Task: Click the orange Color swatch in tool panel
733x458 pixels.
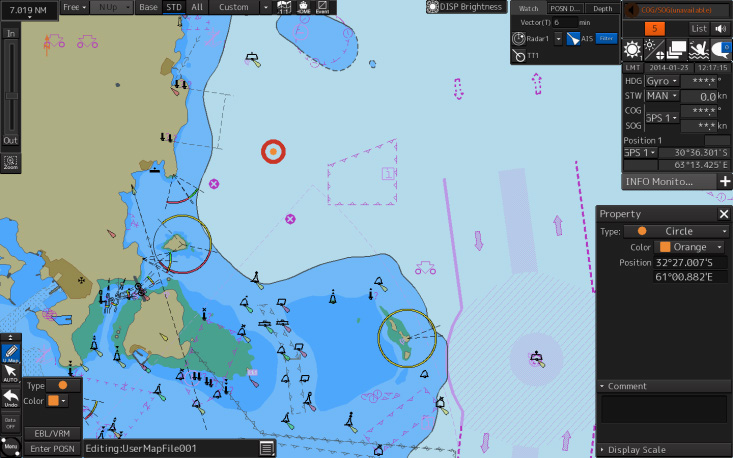Action: pos(53,401)
